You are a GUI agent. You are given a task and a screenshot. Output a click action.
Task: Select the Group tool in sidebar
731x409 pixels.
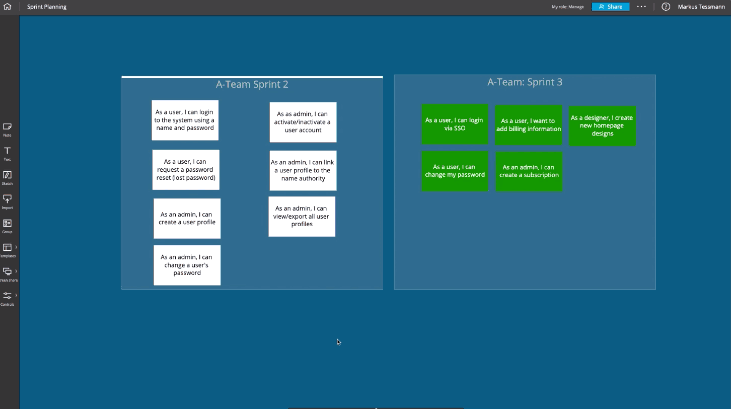pos(8,224)
